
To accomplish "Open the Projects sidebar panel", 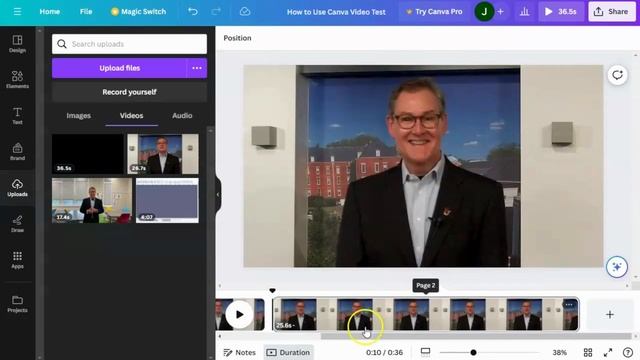I will pyautogui.click(x=17, y=304).
